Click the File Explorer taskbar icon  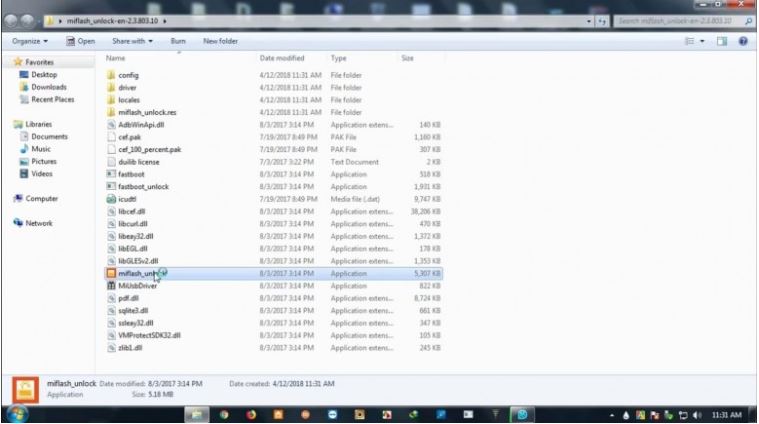(x=197, y=414)
